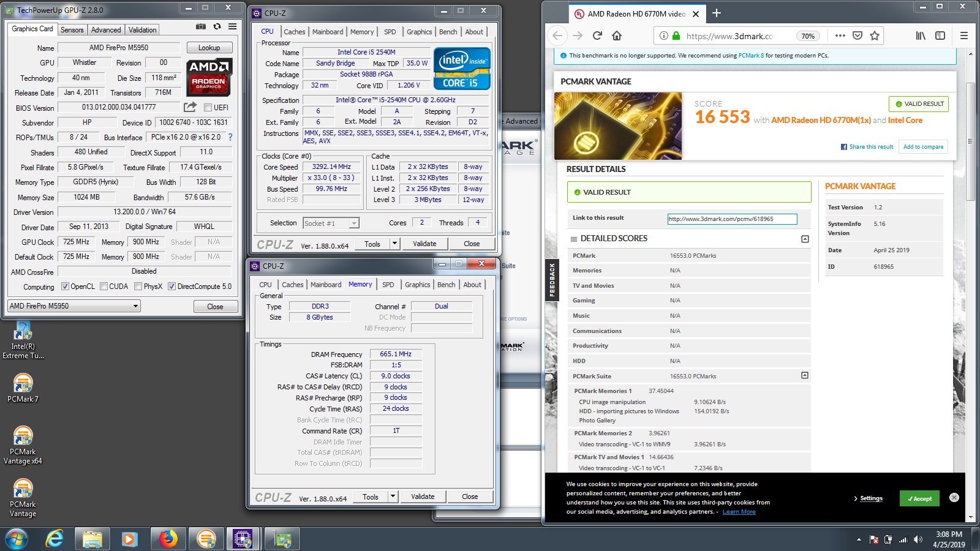The height and width of the screenshot is (551, 980).
Task: Collapse the PCMark Suite row
Action: 805,375
